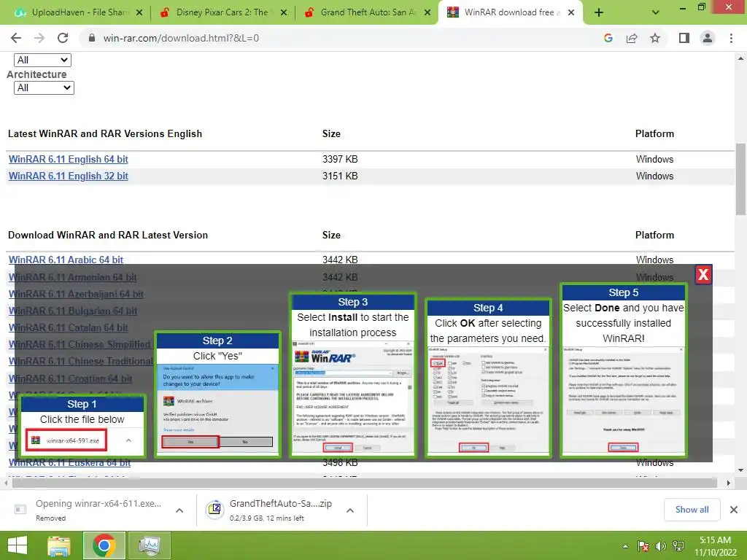Click the Step 5 Done thumbnail
Viewport: 747px width, 560px height.
[623, 370]
